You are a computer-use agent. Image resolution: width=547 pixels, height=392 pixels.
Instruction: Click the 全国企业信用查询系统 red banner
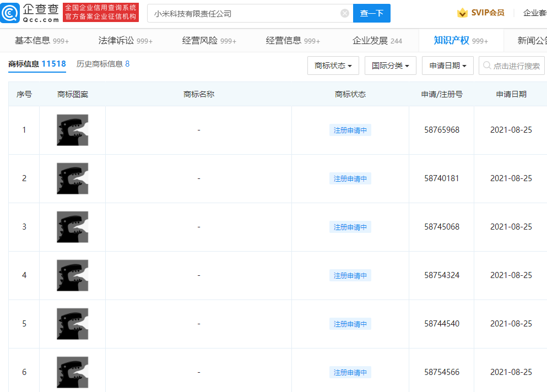[x=101, y=12]
